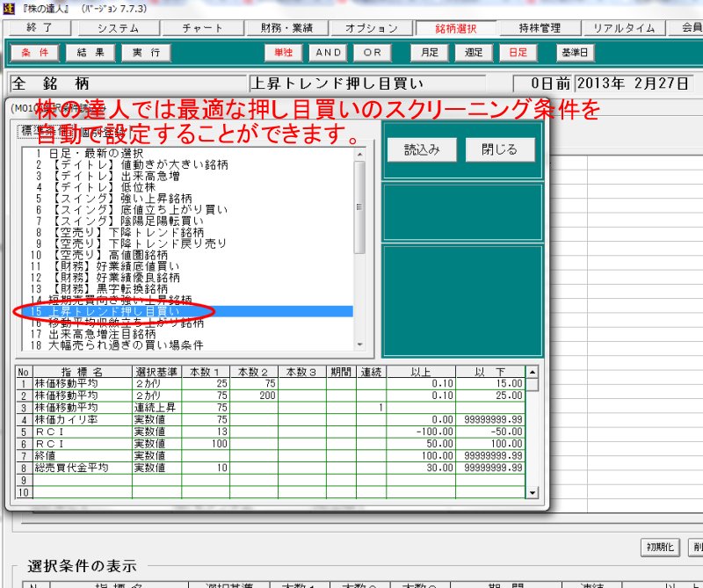Click the 上昇トレンド押し目買い condition name field
Screen dimensions: 703x588
(x=367, y=83)
